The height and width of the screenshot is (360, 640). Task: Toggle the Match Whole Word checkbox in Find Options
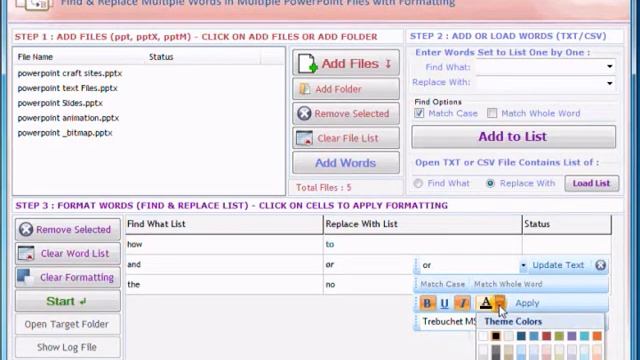(492, 113)
